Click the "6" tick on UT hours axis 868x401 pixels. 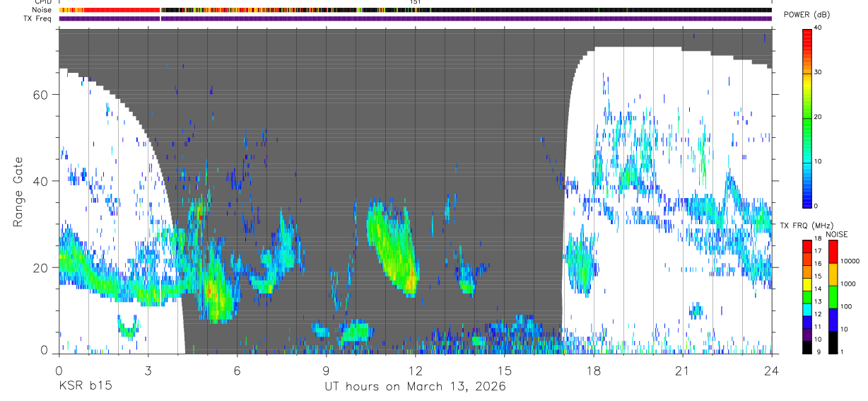[237, 370]
